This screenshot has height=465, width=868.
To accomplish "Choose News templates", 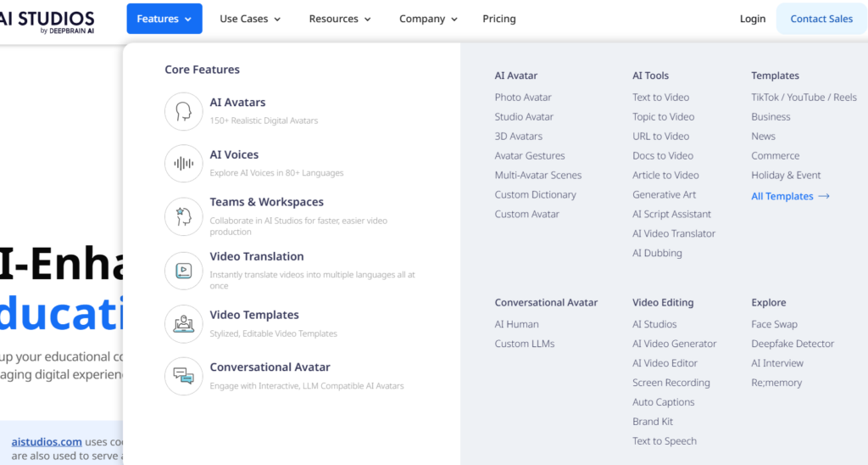I will click(x=763, y=136).
